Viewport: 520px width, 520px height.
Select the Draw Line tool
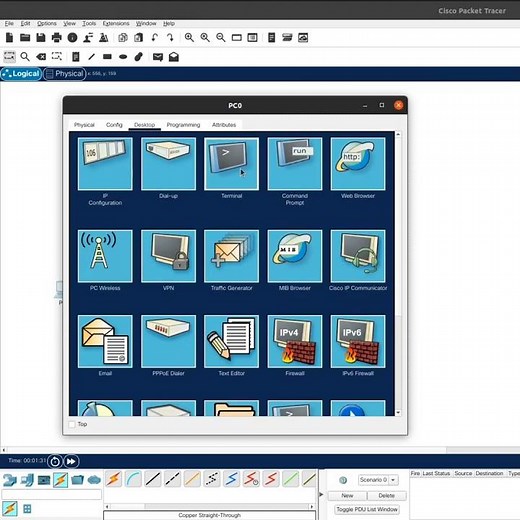tap(91, 57)
